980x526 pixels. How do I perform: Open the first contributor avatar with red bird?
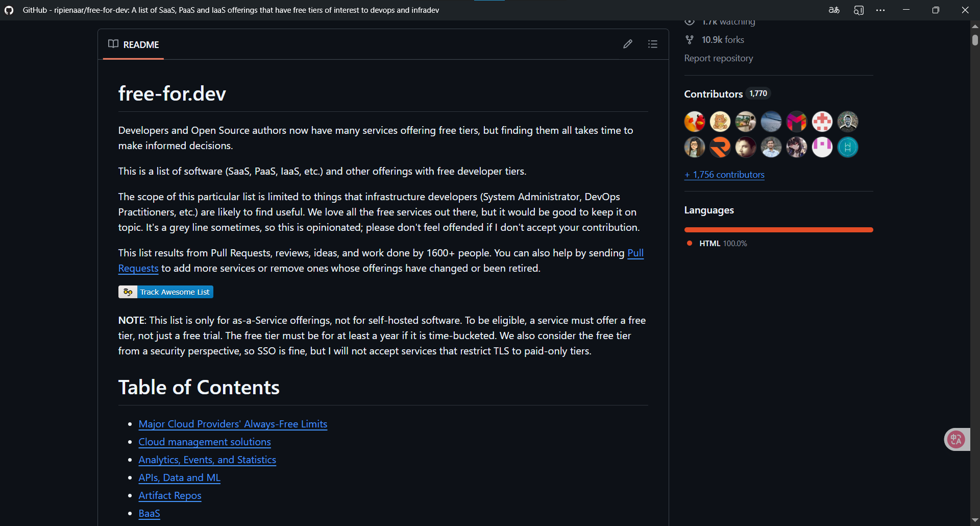[x=695, y=122]
